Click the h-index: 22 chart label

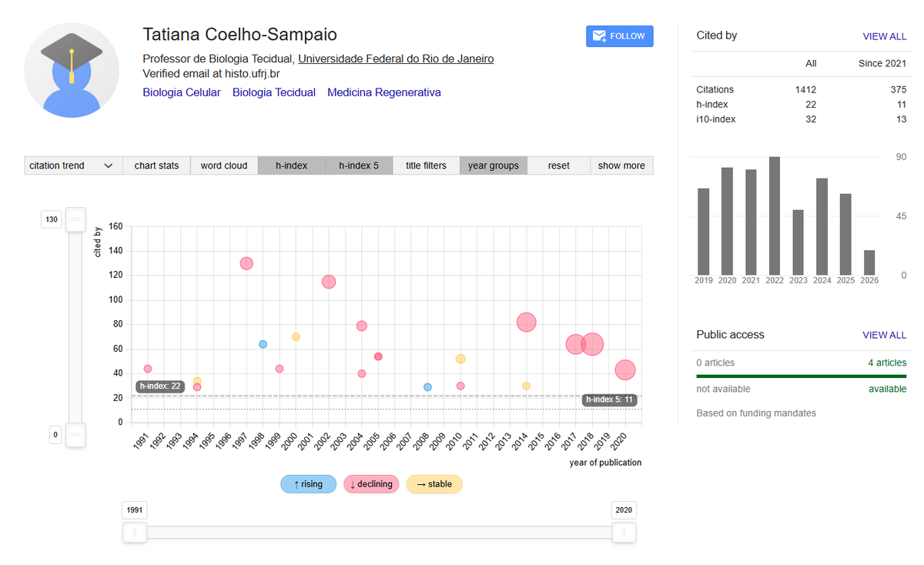pos(160,386)
